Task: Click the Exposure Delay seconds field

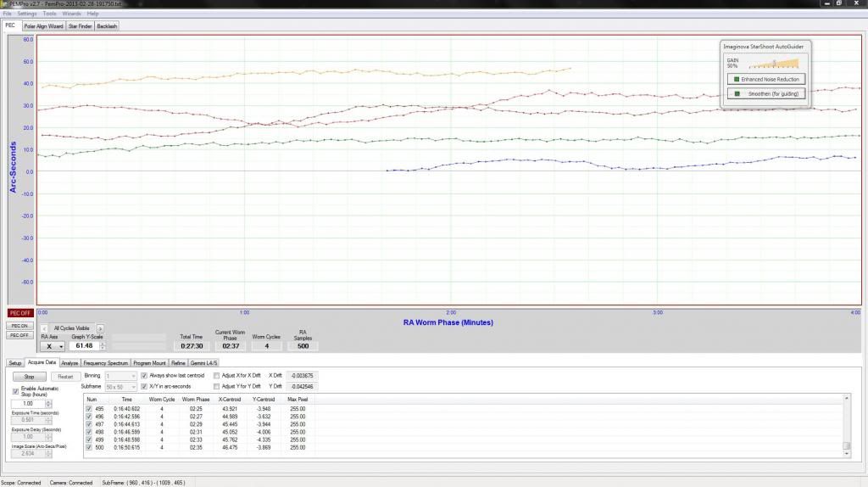Action: (28, 437)
